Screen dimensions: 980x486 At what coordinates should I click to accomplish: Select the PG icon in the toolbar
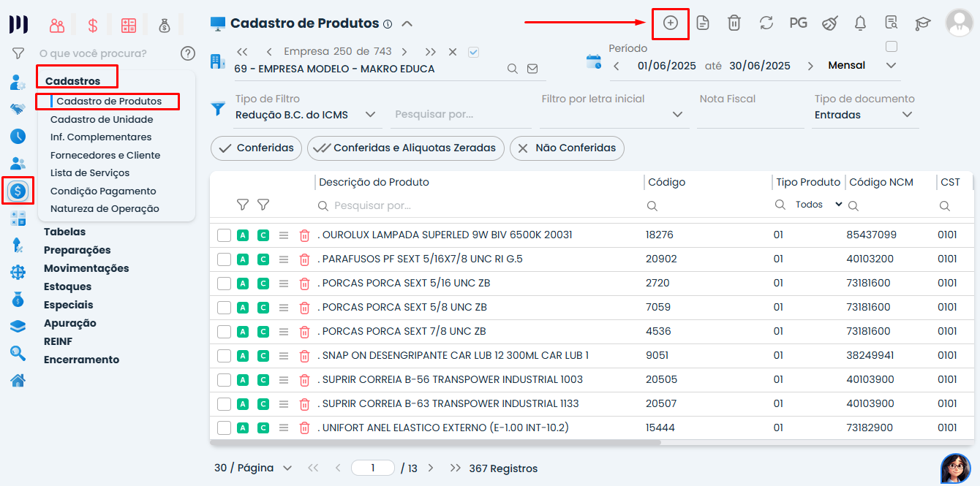[798, 23]
